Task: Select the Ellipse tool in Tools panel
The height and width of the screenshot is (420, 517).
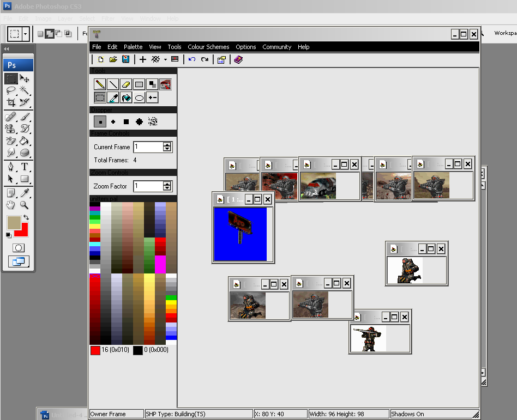Action: (139, 98)
